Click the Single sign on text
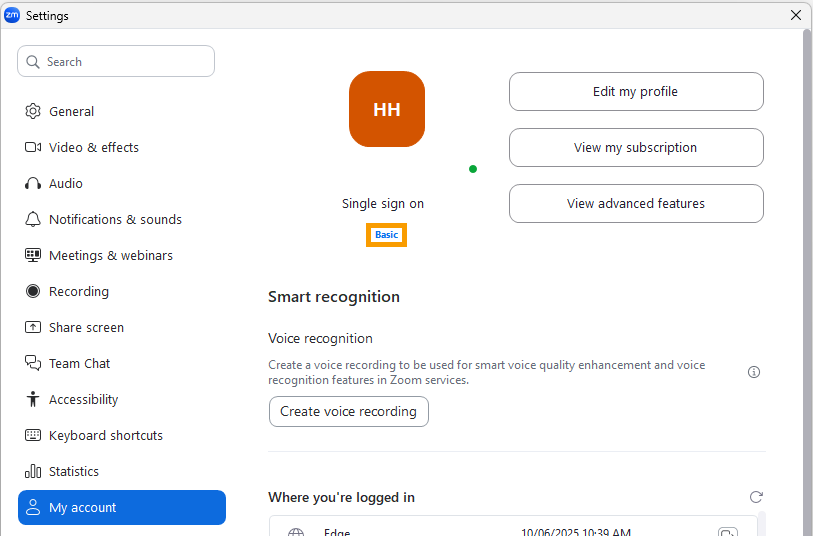 pos(383,204)
